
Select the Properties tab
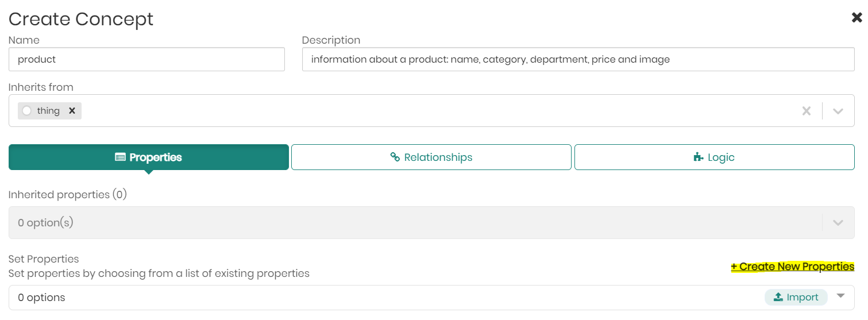coord(149,157)
